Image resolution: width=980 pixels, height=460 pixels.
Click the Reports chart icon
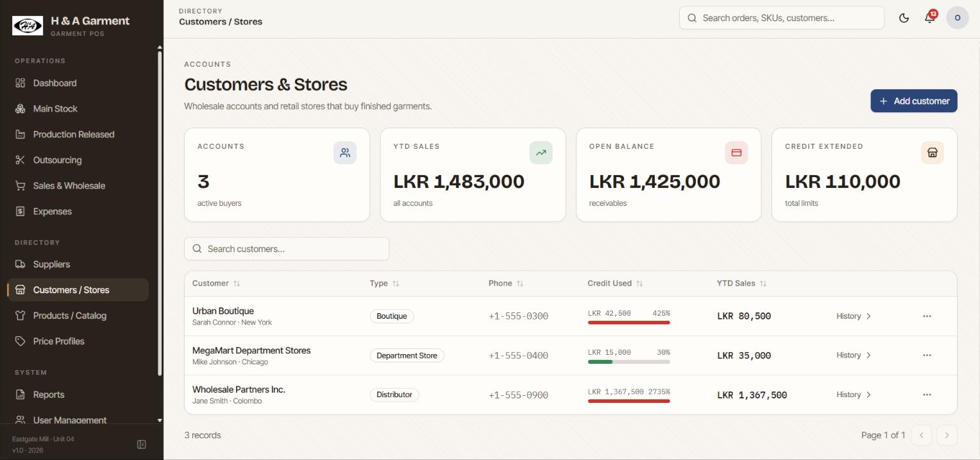20,395
